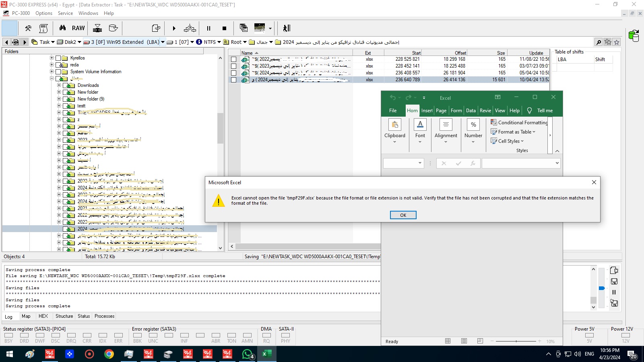Open the Format as Table dropdown in Excel
The width and height of the screenshot is (644, 362).
click(x=513, y=132)
